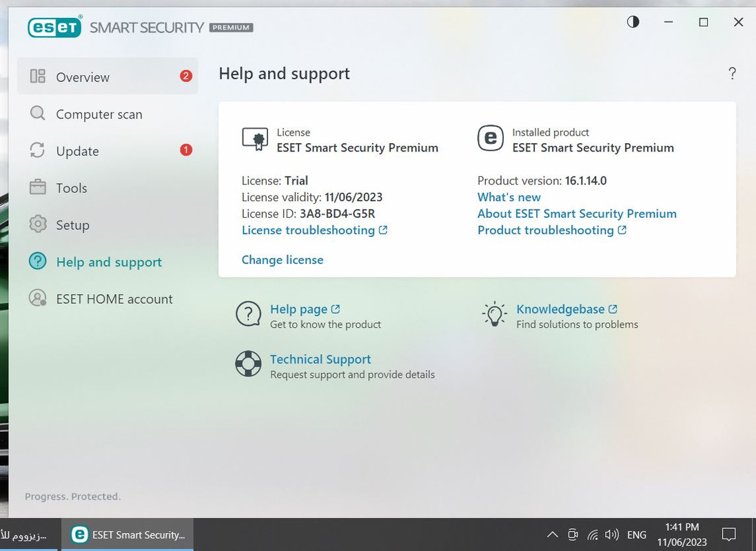Image resolution: width=756 pixels, height=551 pixels.
Task: Go to the Overview section
Action: (x=108, y=76)
